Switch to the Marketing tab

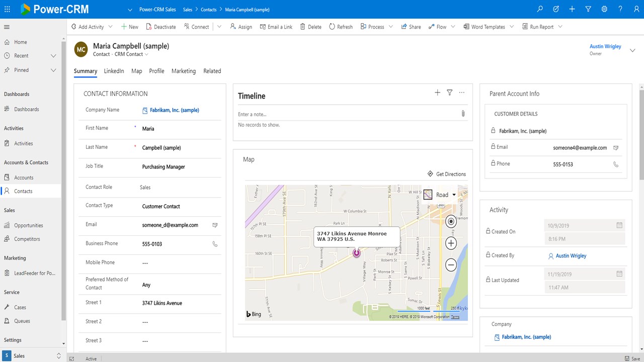pos(184,71)
